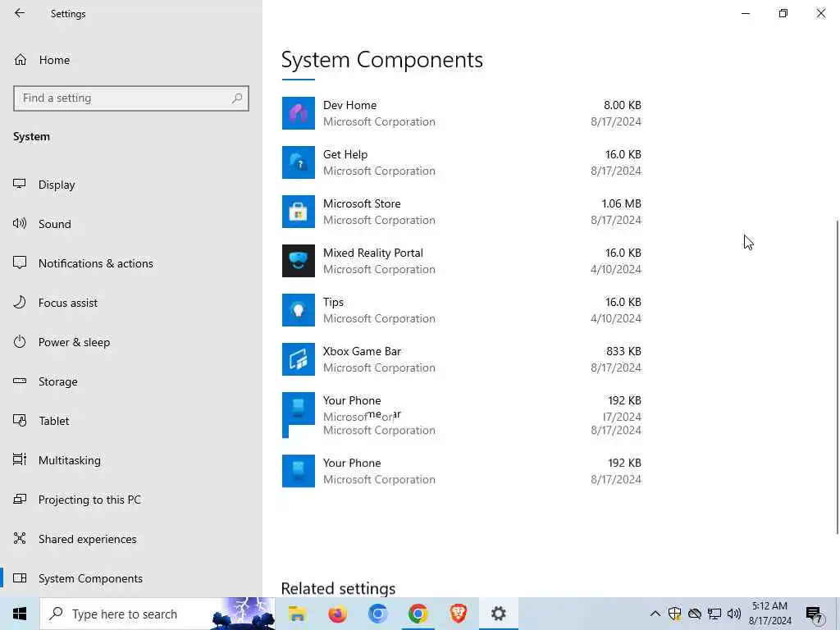Click the Mixed Reality Portal icon
Image resolution: width=840 pixels, height=630 pixels.
(299, 261)
